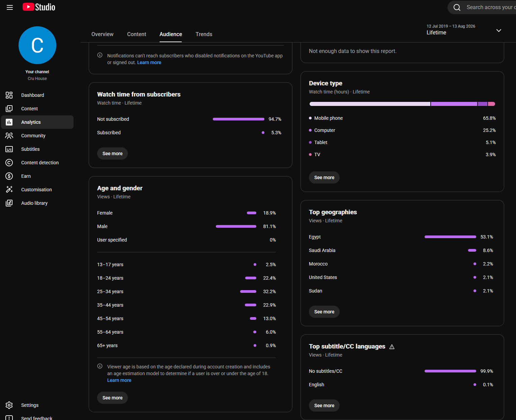The width and height of the screenshot is (516, 420).
Task: Open Content detection copyright icon
Action: pos(9,163)
